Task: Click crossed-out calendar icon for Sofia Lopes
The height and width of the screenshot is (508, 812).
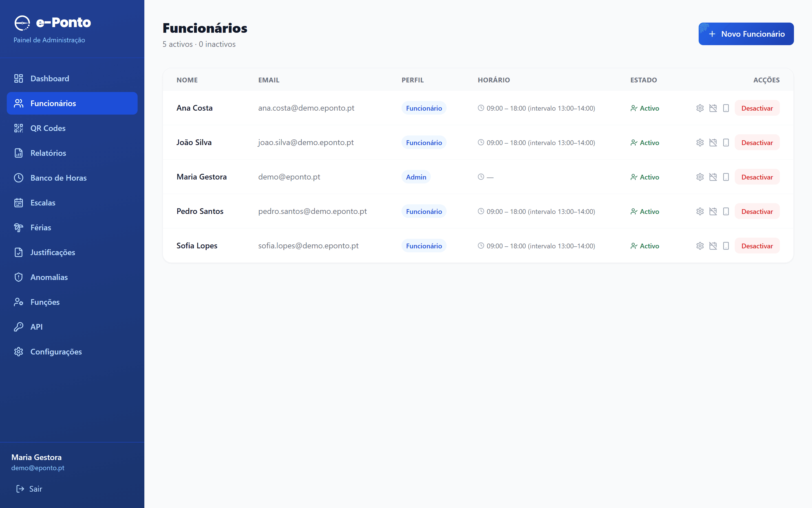Action: (x=713, y=246)
